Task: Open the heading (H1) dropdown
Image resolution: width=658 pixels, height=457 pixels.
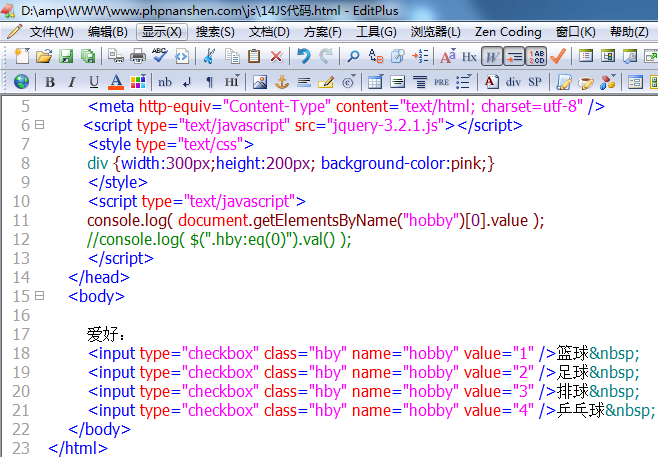Action: (232, 82)
